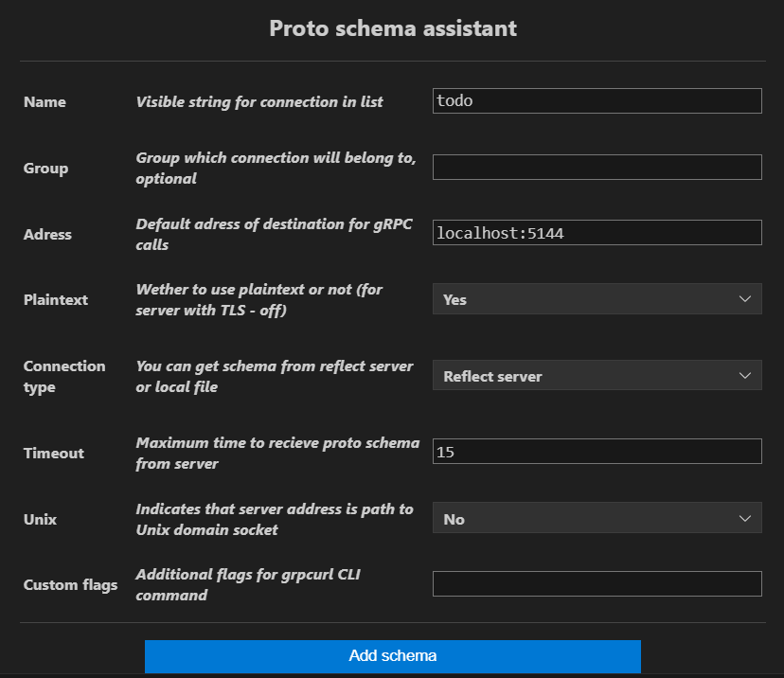This screenshot has height=678, width=784.
Task: Click the 'Custom flags' field label
Action: [70, 585]
